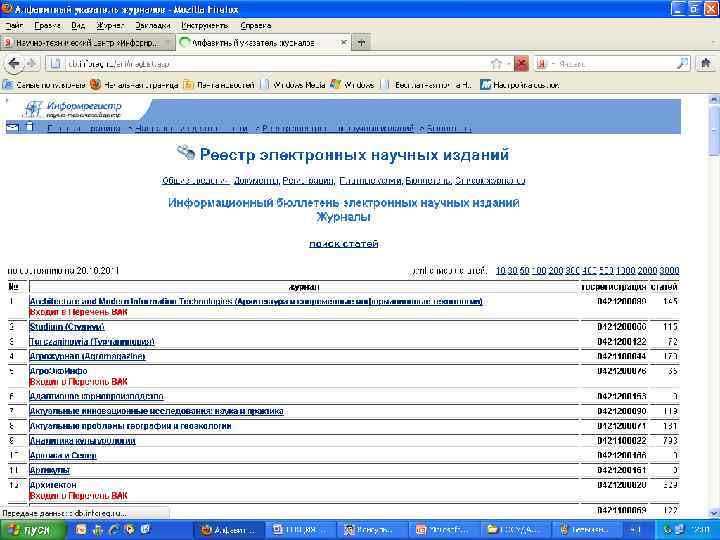This screenshot has height=540, width=720.
Task: Click the browser Back arrow button
Action: [14, 64]
